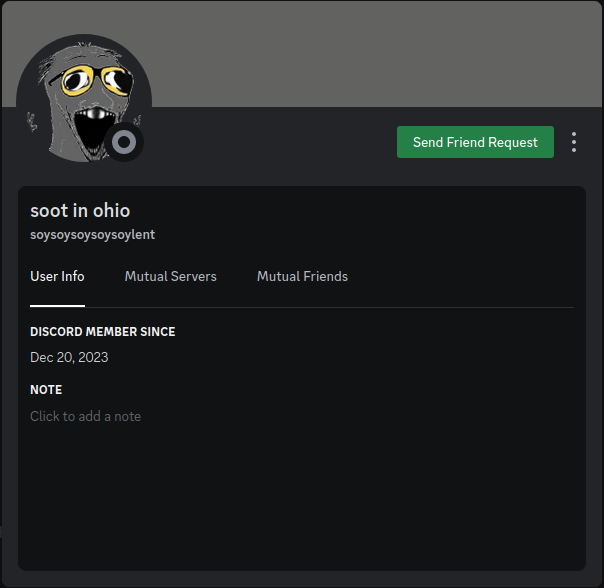Click the empty area below the note field
The image size is (604, 588).
(x=300, y=500)
